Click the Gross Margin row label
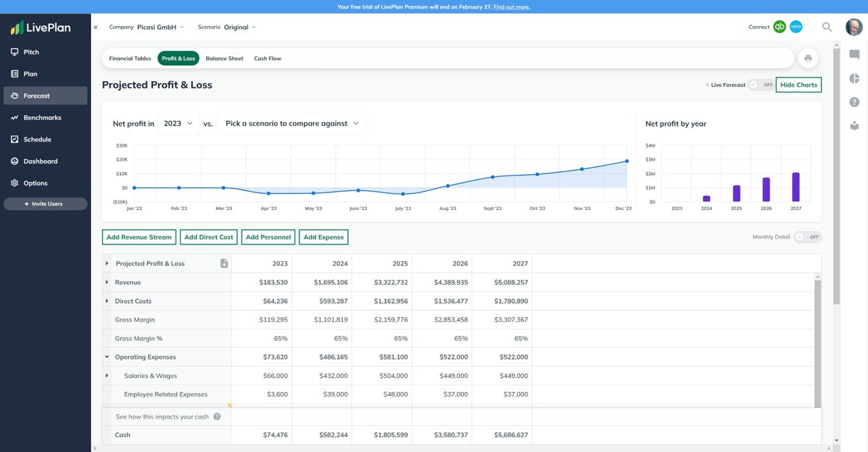The image size is (868, 452). (135, 320)
